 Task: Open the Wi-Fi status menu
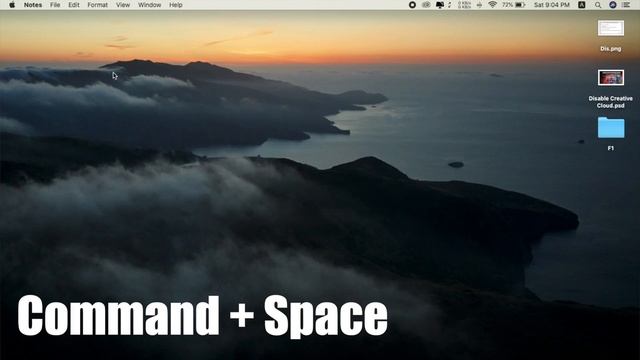pos(493,5)
